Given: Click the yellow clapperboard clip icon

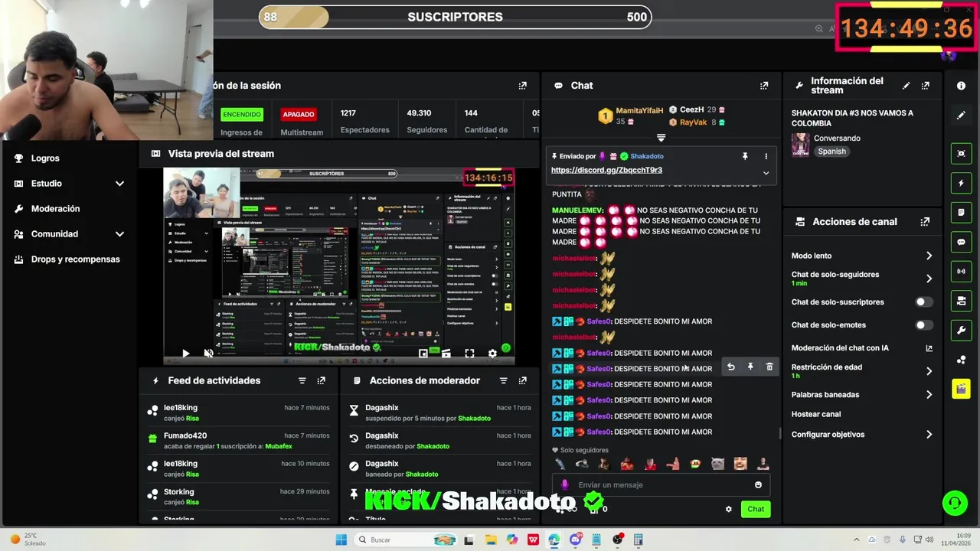Looking at the screenshot, I should [961, 389].
